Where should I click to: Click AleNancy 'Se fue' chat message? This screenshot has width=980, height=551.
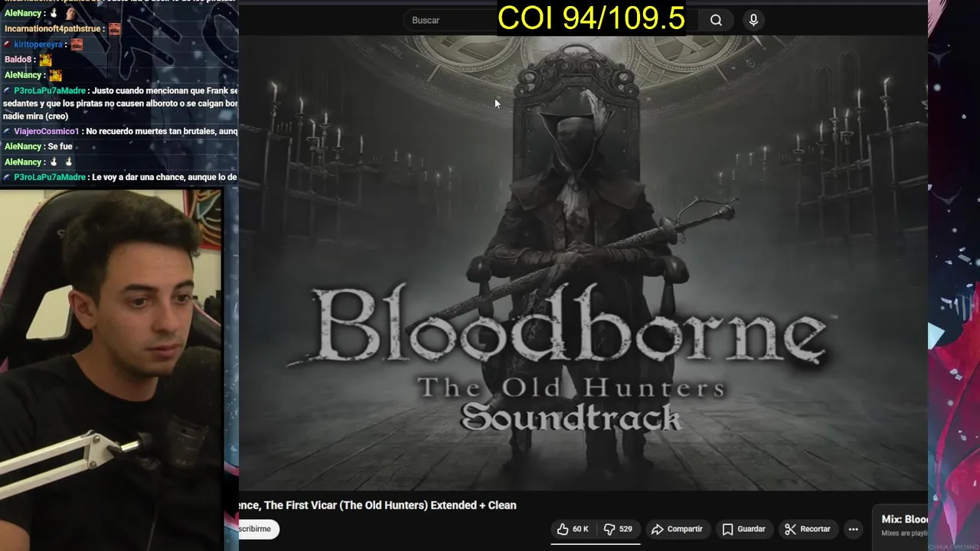[x=37, y=146]
